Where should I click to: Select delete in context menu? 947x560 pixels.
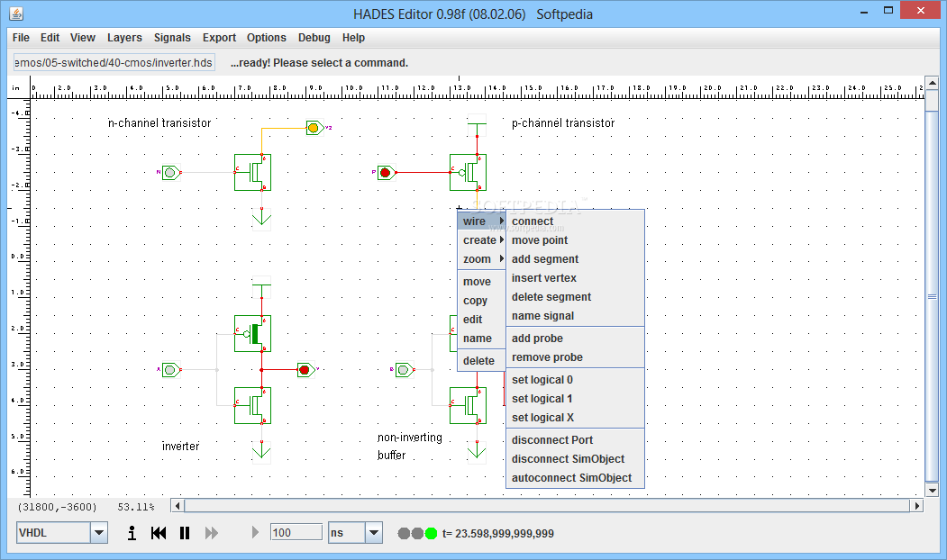pyautogui.click(x=481, y=361)
